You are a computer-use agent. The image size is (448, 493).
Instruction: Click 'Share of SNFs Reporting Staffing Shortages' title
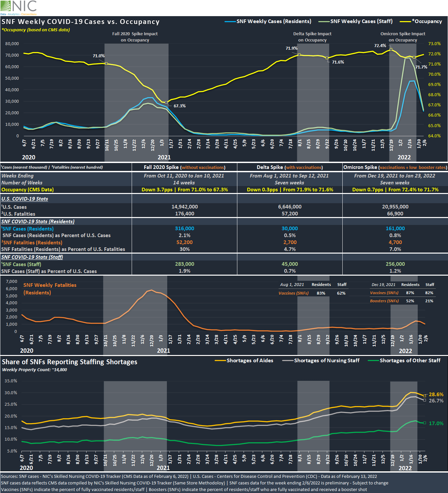(69, 362)
